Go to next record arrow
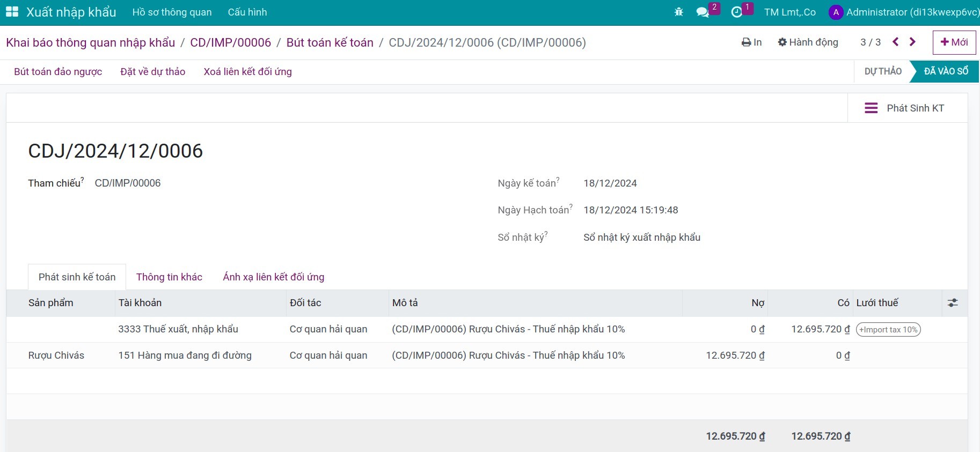This screenshot has height=452, width=980. click(x=912, y=42)
